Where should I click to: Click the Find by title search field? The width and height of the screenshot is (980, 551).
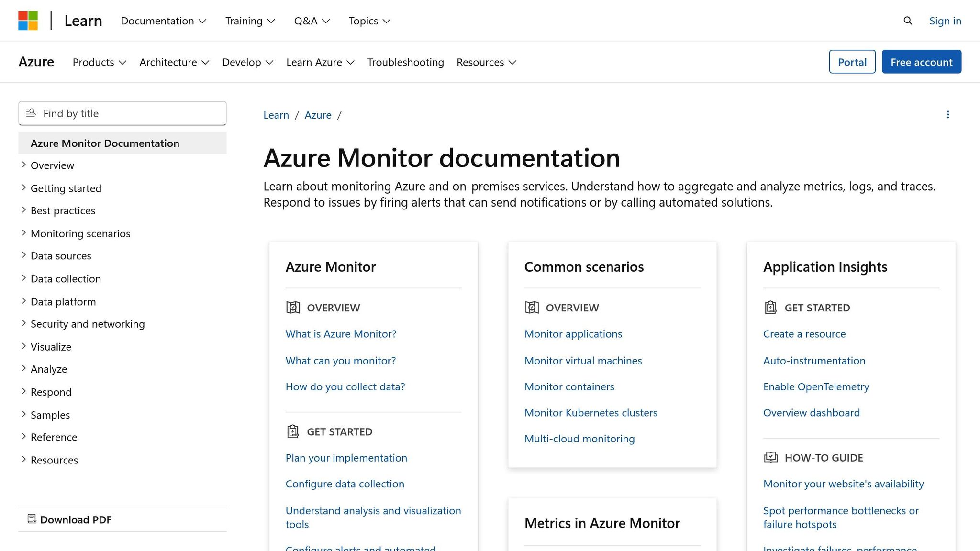[122, 113]
